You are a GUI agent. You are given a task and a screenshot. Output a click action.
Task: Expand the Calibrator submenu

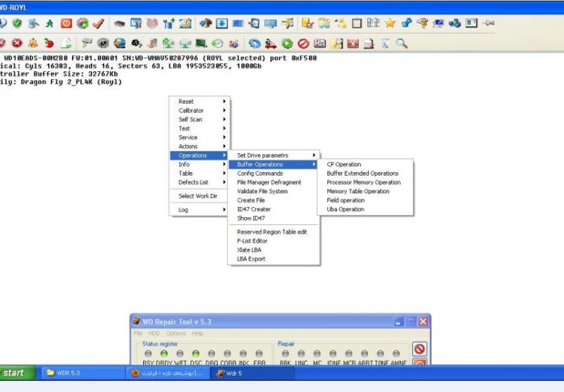200,111
